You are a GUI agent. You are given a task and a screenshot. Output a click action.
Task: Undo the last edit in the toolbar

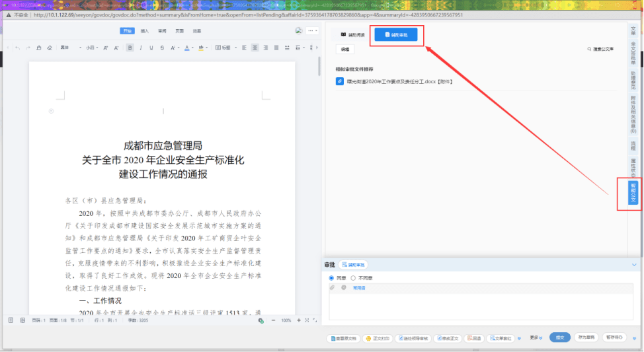[17, 48]
